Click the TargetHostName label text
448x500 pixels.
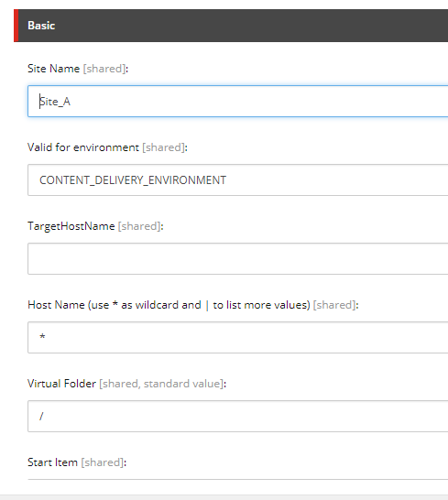pos(71,226)
